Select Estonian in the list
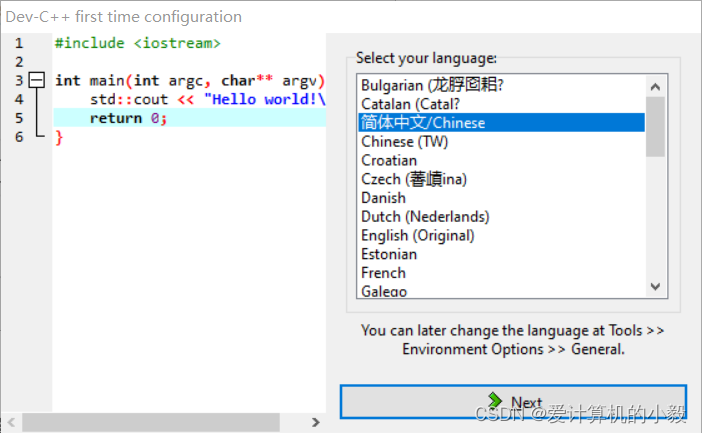702x433 pixels. [x=501, y=254]
